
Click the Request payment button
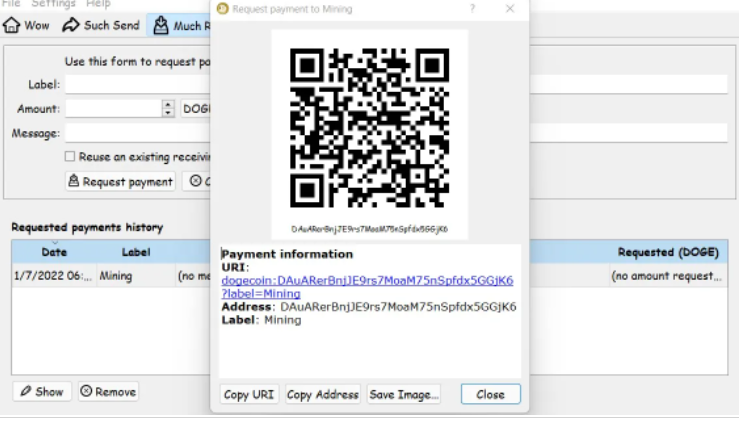pos(121,182)
